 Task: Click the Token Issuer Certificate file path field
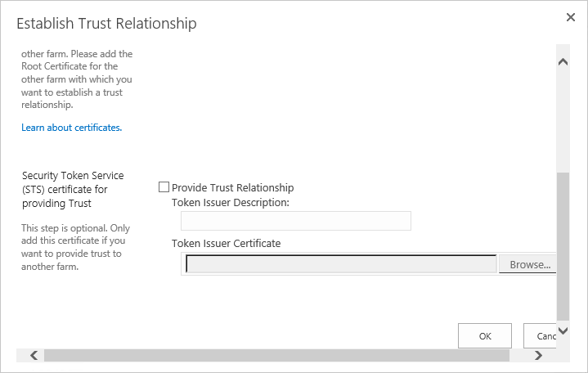click(x=341, y=264)
